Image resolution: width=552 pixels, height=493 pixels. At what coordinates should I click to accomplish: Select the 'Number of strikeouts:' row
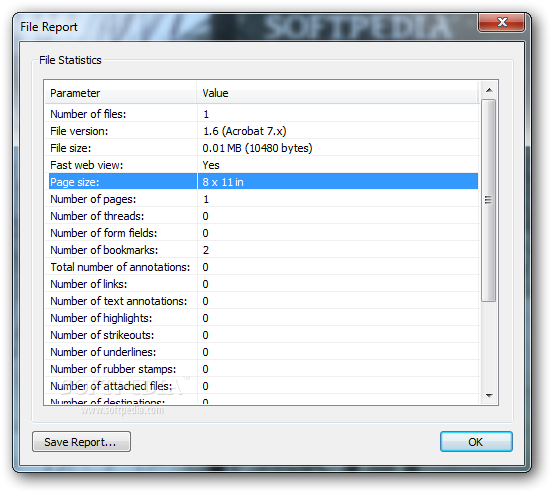(262, 335)
